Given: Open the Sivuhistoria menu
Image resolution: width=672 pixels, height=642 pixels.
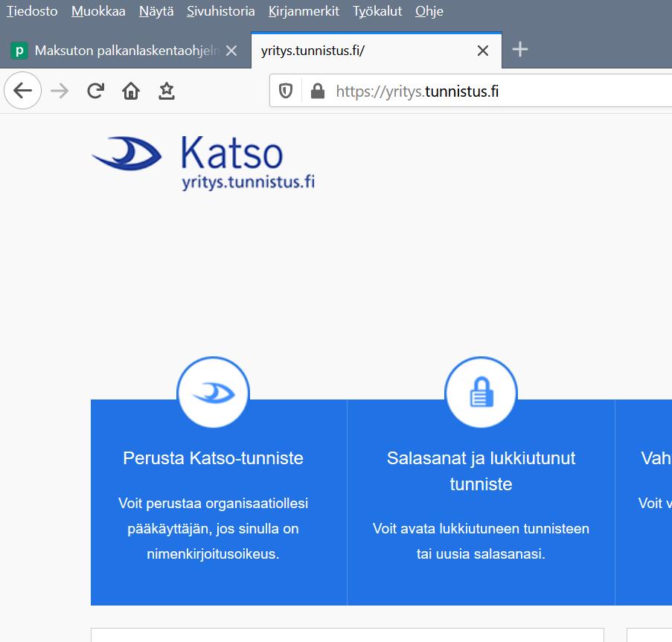Looking at the screenshot, I should click(x=221, y=11).
